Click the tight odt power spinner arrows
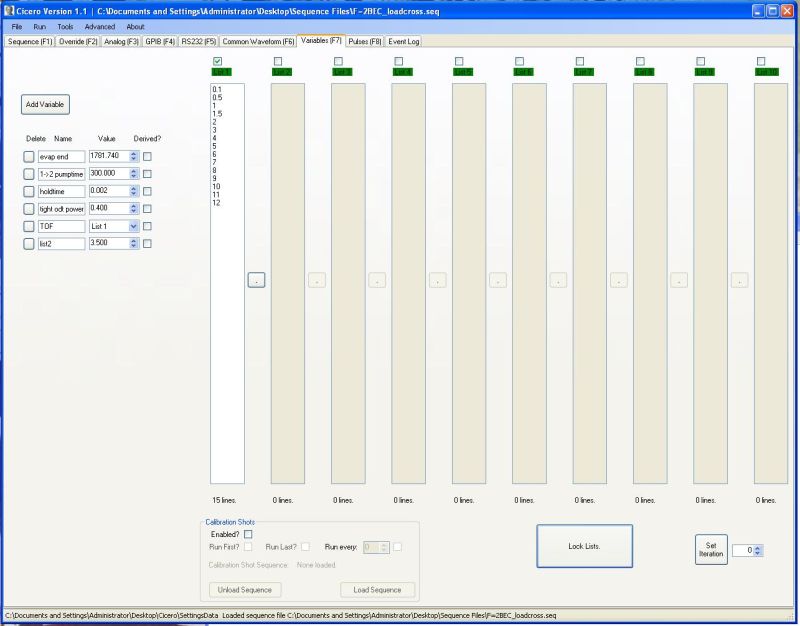800x626 pixels. [134, 209]
